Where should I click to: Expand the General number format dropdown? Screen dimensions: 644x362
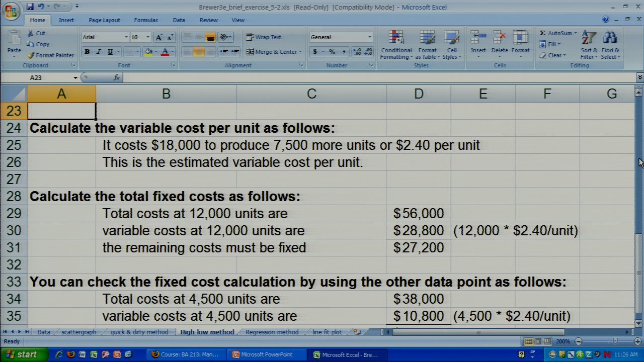[x=369, y=37]
